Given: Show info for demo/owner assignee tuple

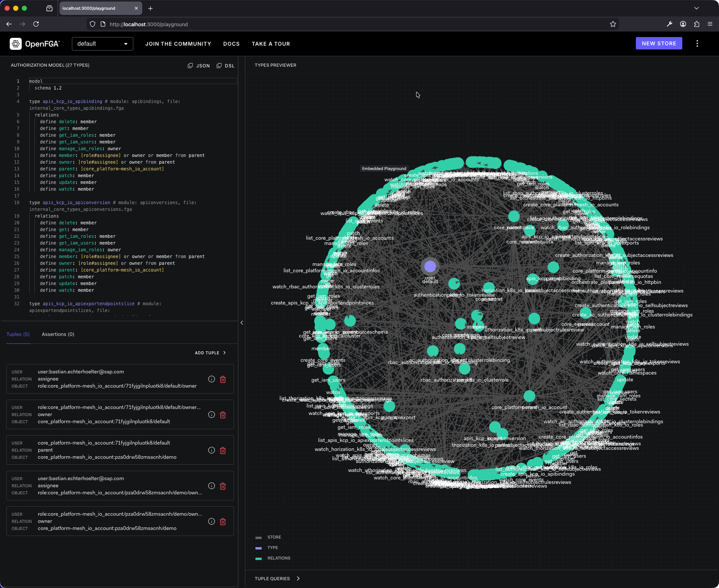Looking at the screenshot, I should pyautogui.click(x=212, y=486).
